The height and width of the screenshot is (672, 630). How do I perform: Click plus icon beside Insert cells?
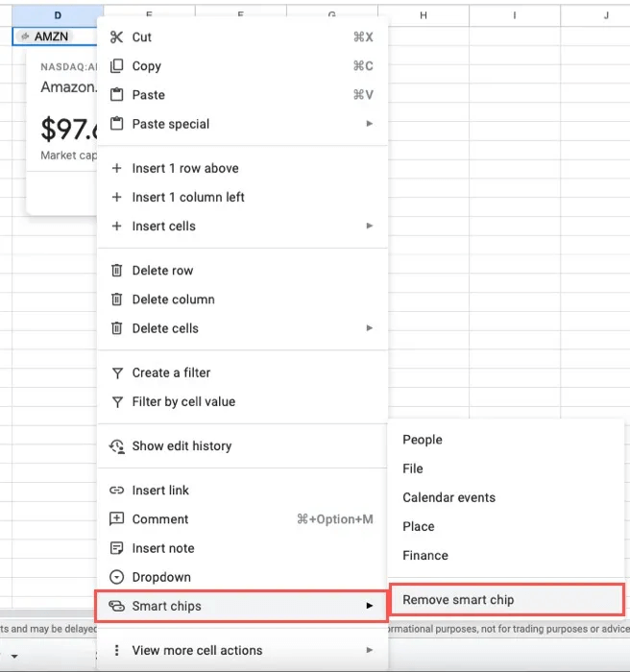pos(116,226)
